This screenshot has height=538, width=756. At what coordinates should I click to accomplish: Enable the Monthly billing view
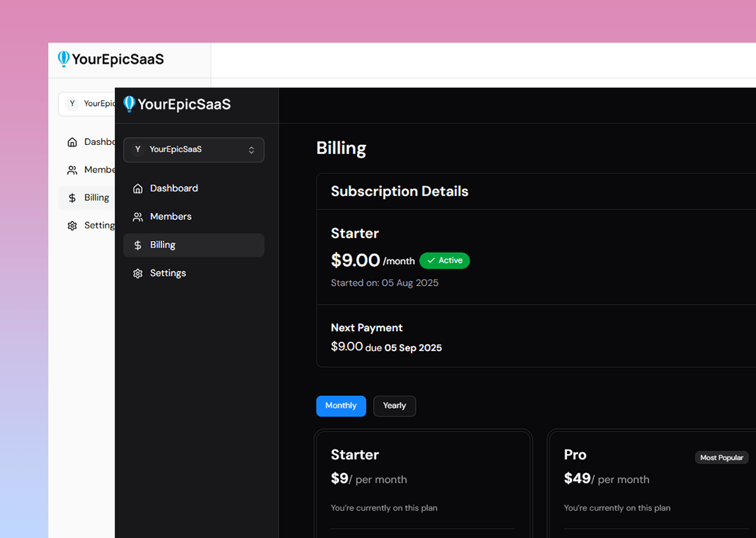coord(341,406)
